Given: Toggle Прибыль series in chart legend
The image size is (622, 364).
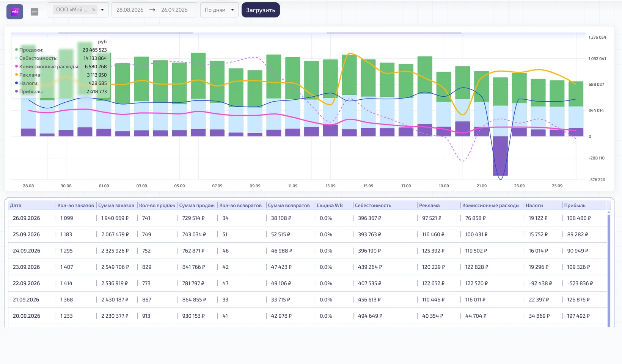Looking at the screenshot, I should point(29,91).
